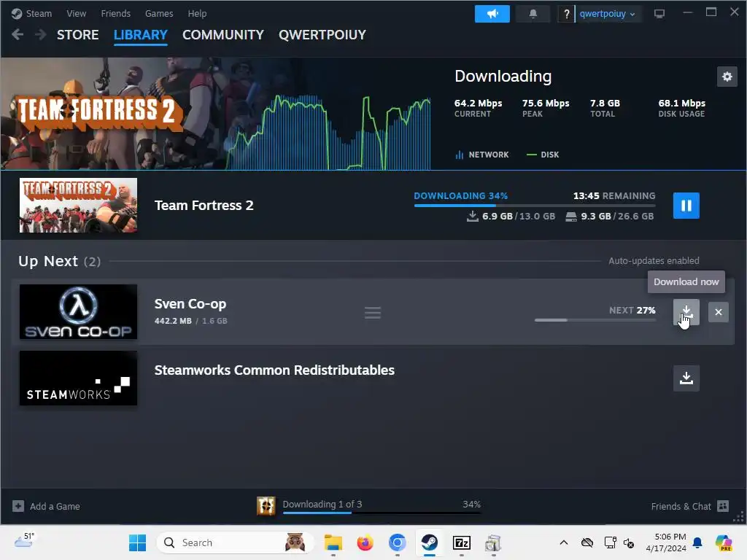The image size is (747, 560).
Task: Go back with the left arrow
Action: coord(18,35)
